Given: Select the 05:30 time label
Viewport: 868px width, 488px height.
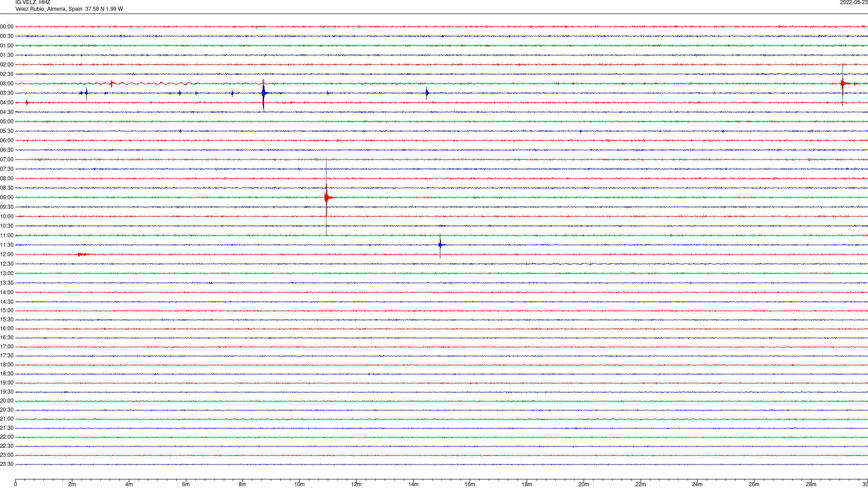Looking at the screenshot, I should (7, 131).
